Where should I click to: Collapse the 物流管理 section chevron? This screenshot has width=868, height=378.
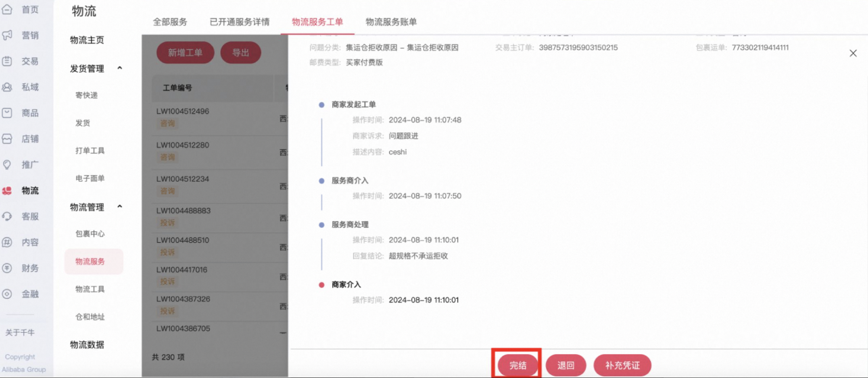click(120, 206)
